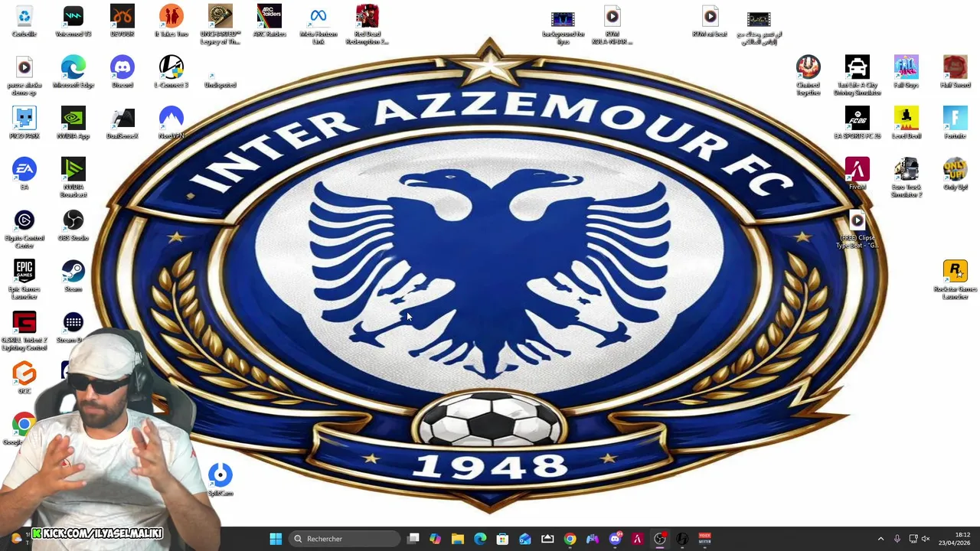Select the GOG desktop icon

[24, 378]
